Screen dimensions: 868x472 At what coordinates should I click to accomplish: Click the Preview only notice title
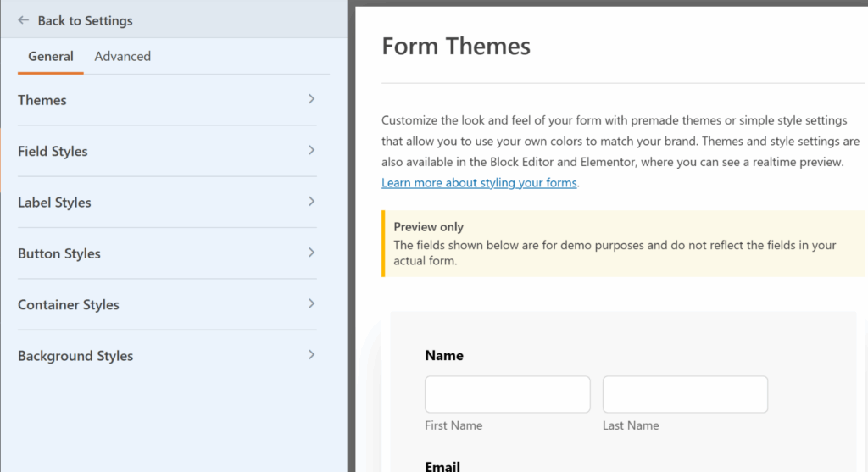coord(428,227)
